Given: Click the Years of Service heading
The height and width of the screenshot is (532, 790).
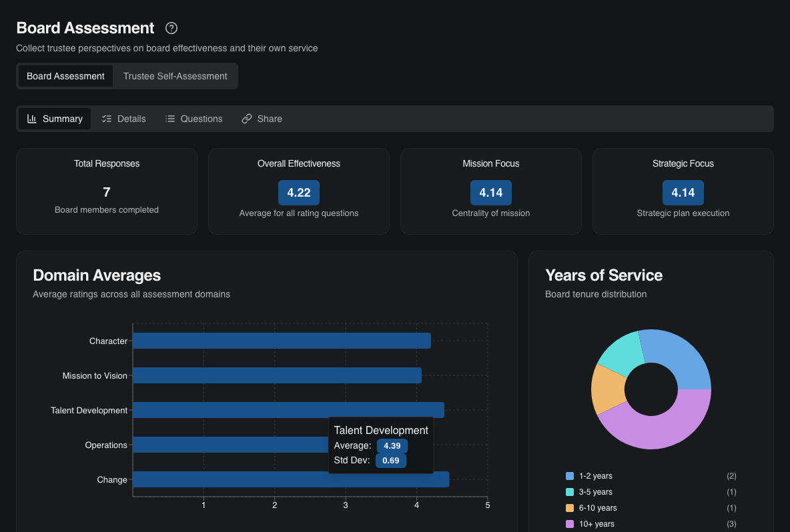Looking at the screenshot, I should (604, 275).
